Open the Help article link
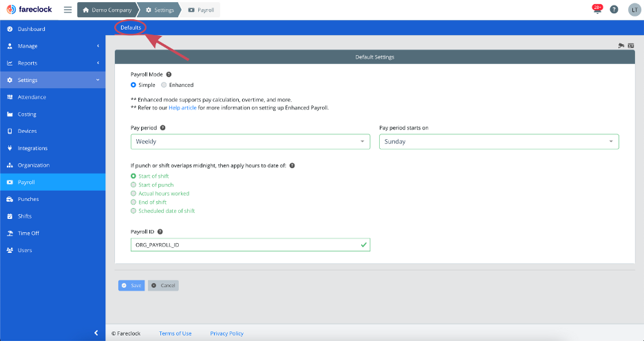 tap(182, 108)
